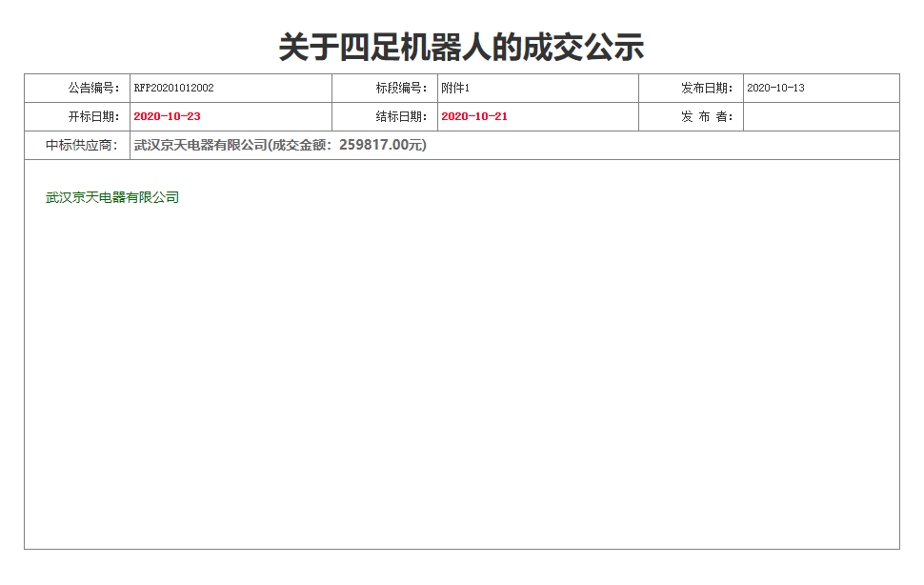Open green link 武汉京天电器有限公司
924x585 pixels.
coord(112,197)
